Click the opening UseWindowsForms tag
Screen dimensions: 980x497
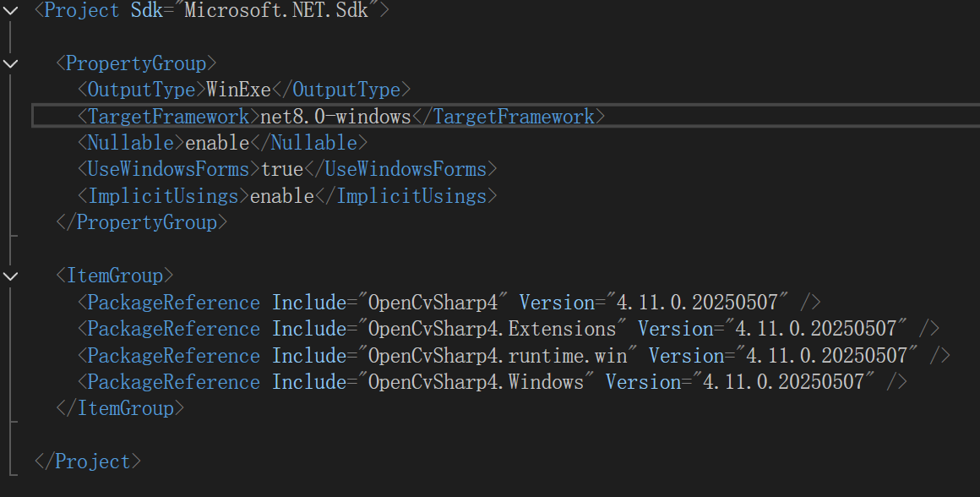point(169,169)
